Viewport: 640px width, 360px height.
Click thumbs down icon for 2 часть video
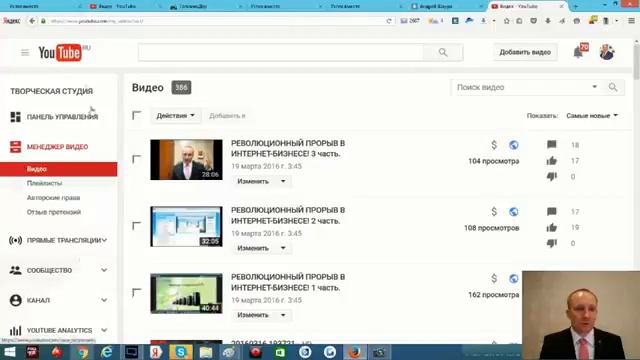tap(552, 243)
